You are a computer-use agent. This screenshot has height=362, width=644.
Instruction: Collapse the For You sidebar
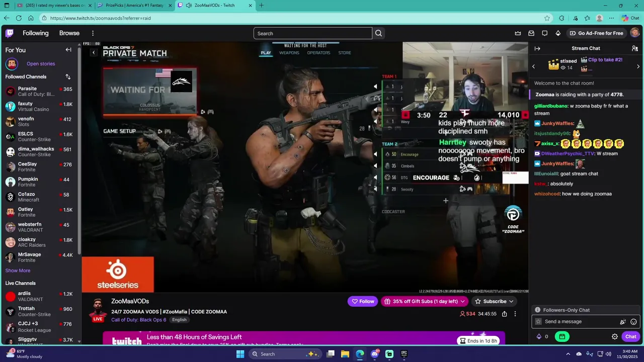pyautogui.click(x=68, y=50)
